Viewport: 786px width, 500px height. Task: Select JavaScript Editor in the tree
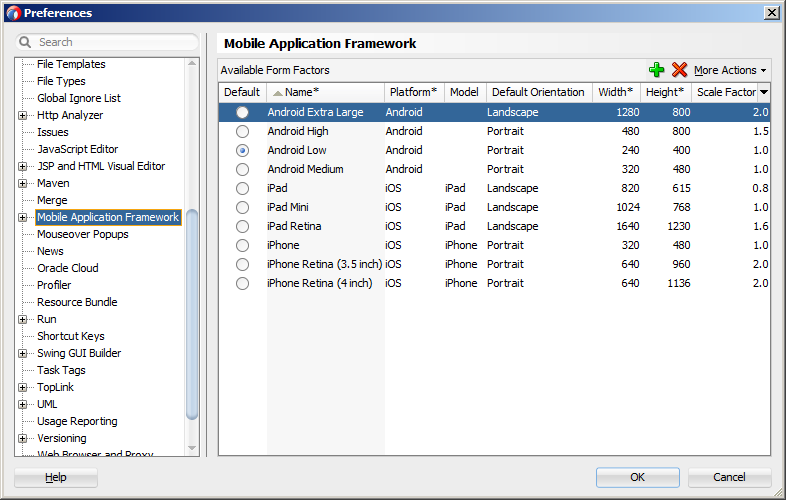[78, 149]
